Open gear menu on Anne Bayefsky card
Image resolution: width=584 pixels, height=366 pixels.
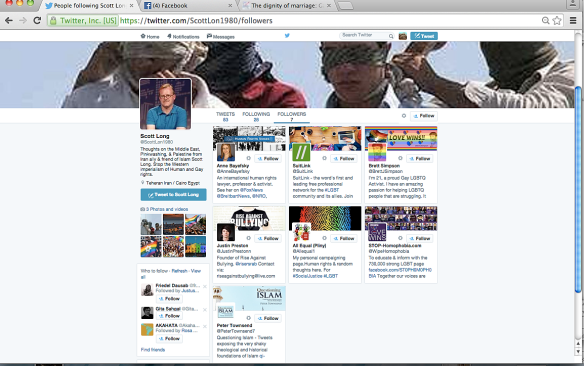point(248,158)
